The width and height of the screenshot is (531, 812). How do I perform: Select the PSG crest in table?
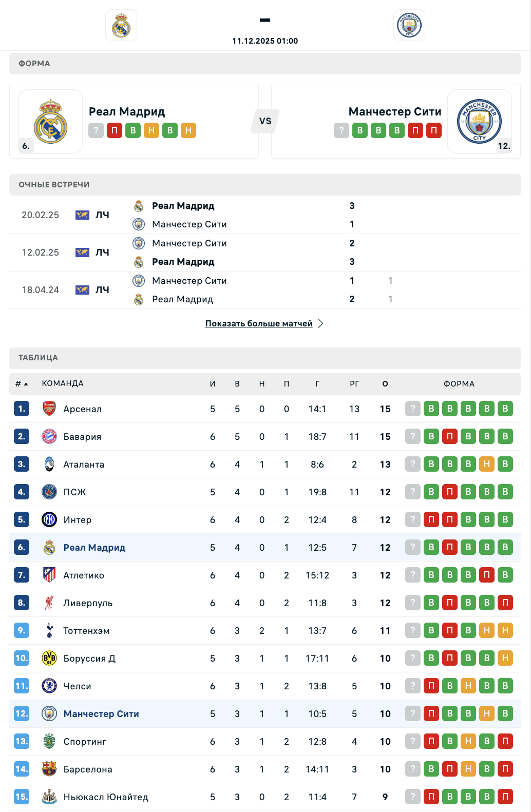click(x=49, y=492)
